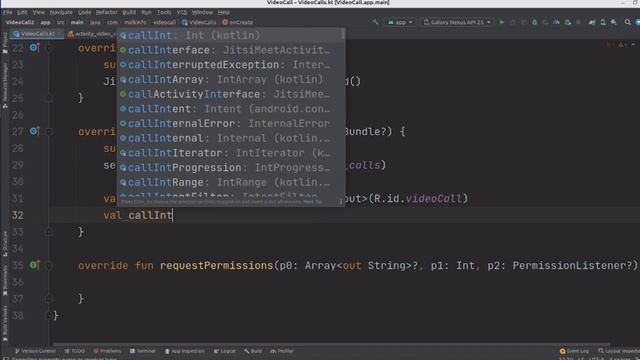Select callActivityInterface completion suggestion
Viewport: 640px width, 360px height.
tap(229, 94)
